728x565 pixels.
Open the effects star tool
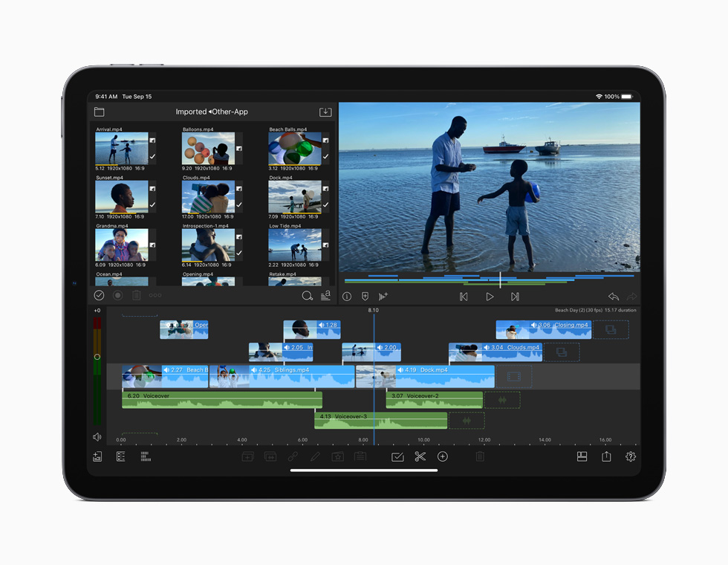337,456
